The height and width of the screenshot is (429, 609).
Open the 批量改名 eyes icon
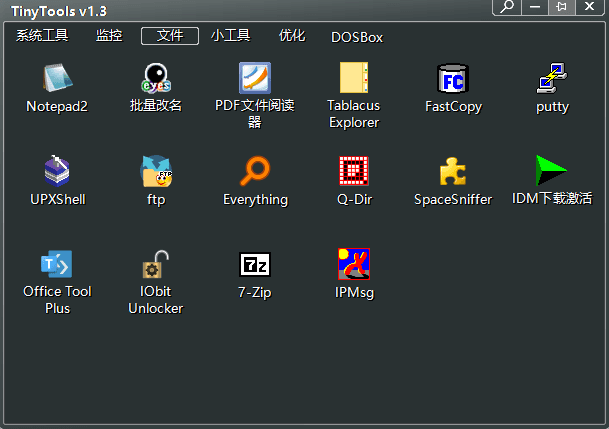156,78
